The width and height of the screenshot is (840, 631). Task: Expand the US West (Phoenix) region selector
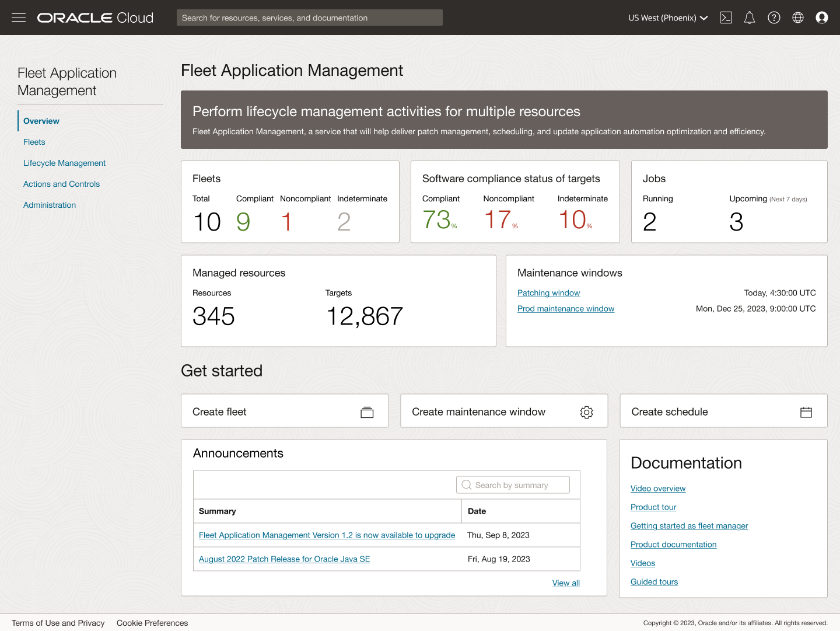(x=667, y=18)
